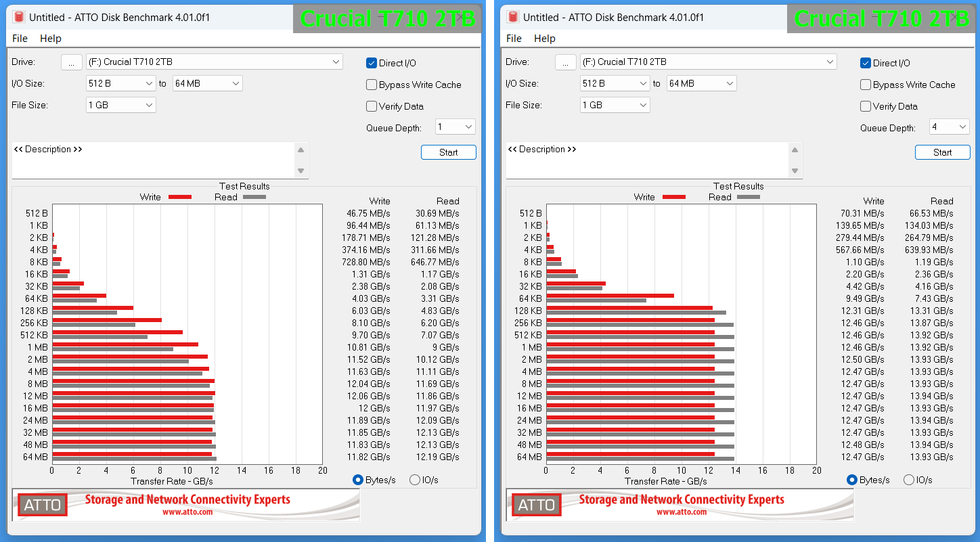Click '9.49 GB/s' write value in right window
The width and height of the screenshot is (980, 542).
tap(865, 298)
